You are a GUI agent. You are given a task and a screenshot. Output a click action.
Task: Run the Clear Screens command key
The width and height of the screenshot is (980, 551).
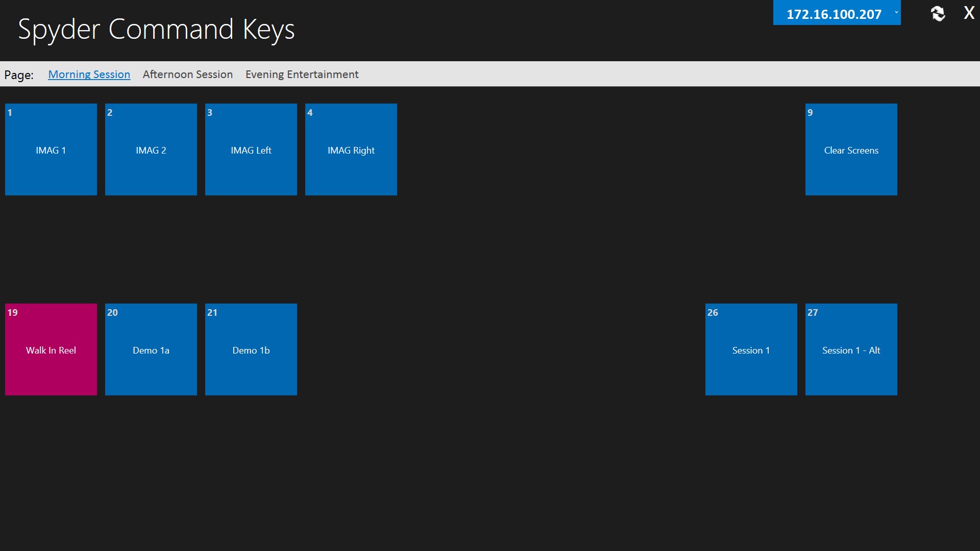[851, 149]
